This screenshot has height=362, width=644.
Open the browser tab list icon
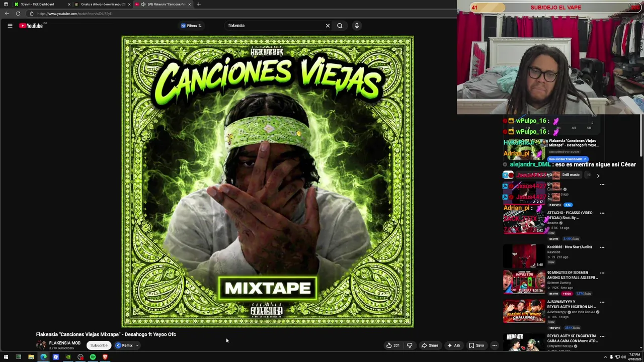(6, 4)
